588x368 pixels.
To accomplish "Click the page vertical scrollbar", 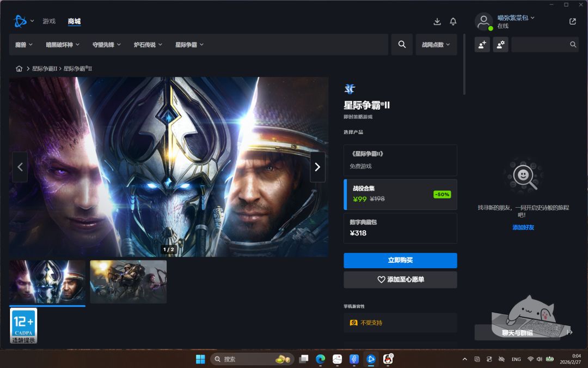I will click(x=464, y=64).
